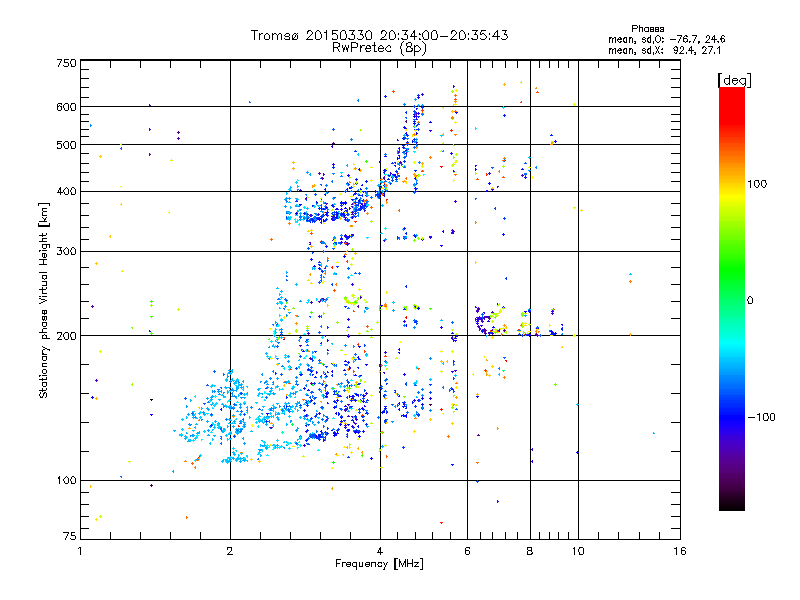The width and height of the screenshot is (800, 600).
Task: Click x-axis tick label "6"
Action: 467,551
